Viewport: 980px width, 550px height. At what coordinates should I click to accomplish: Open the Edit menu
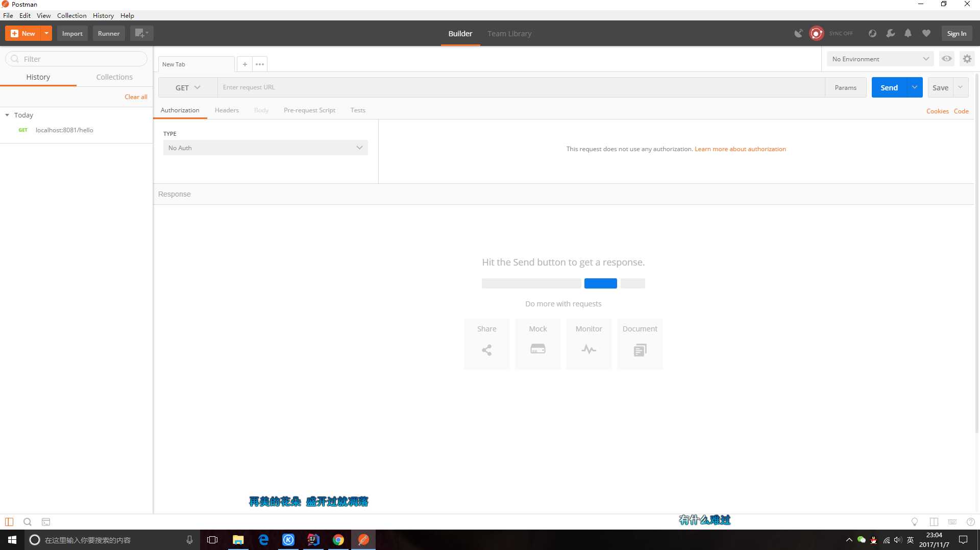point(25,16)
